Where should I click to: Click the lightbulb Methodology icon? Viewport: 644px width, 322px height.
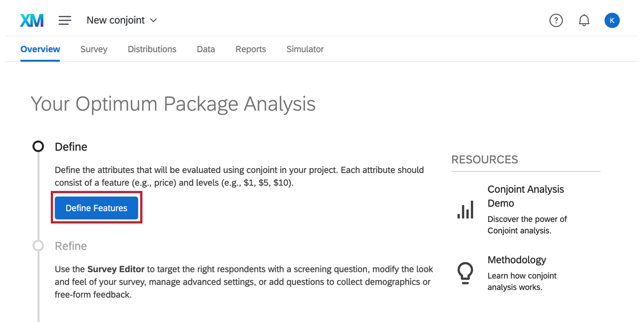pyautogui.click(x=465, y=273)
